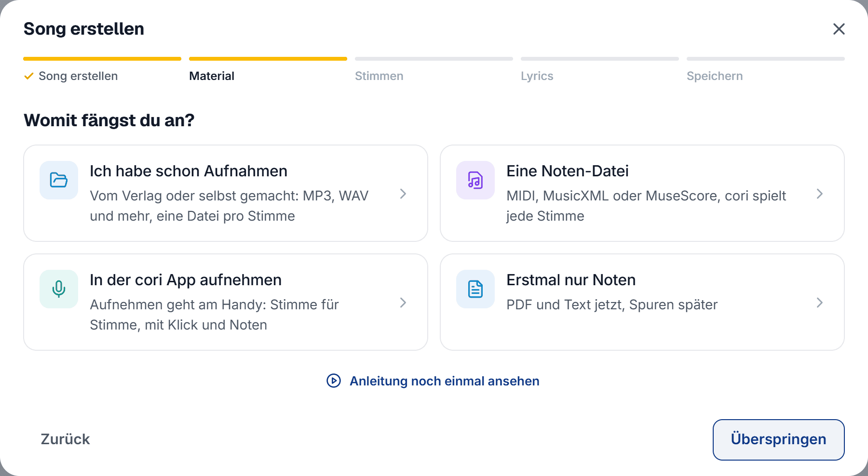The image size is (868, 476).
Task: Click the document icon for Erstmal nur Noten
Action: click(x=475, y=289)
